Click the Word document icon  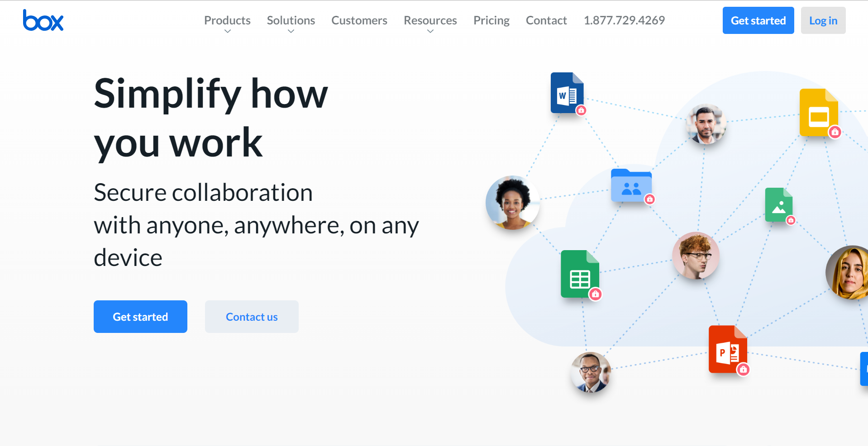point(567,93)
